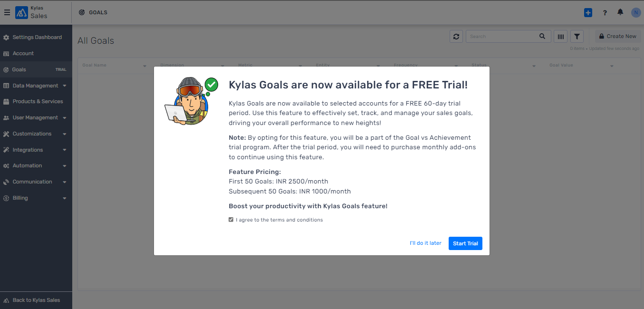Uncheck I agree to terms checkbox
The image size is (644, 309).
coord(231,220)
